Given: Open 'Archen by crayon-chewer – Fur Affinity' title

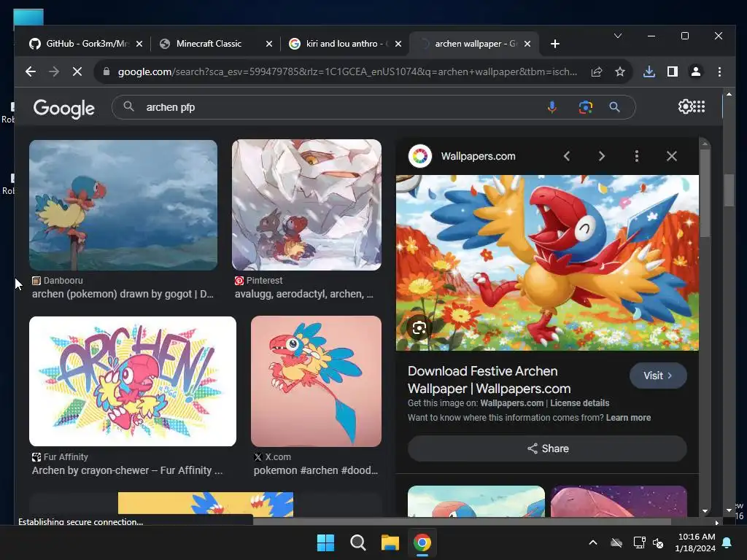Looking at the screenshot, I should [x=127, y=470].
